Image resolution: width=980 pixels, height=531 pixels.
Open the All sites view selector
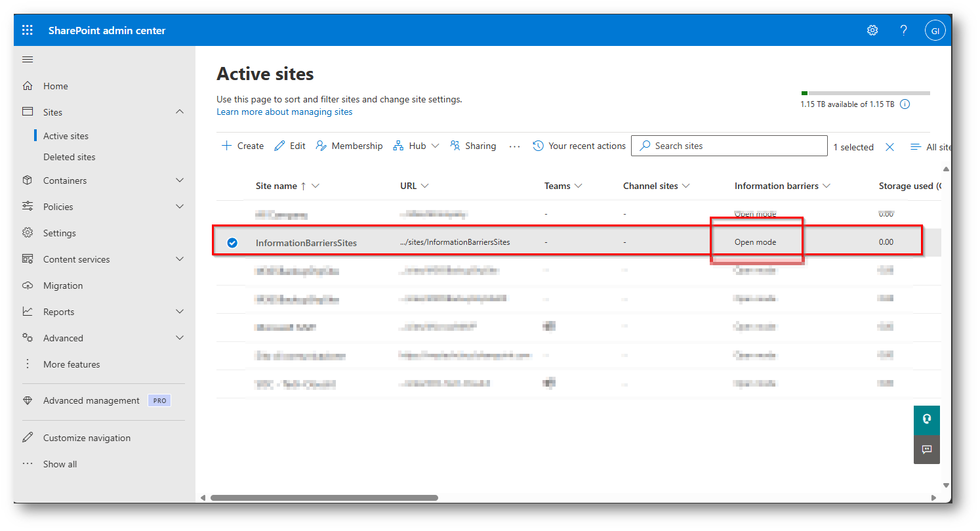coord(930,147)
